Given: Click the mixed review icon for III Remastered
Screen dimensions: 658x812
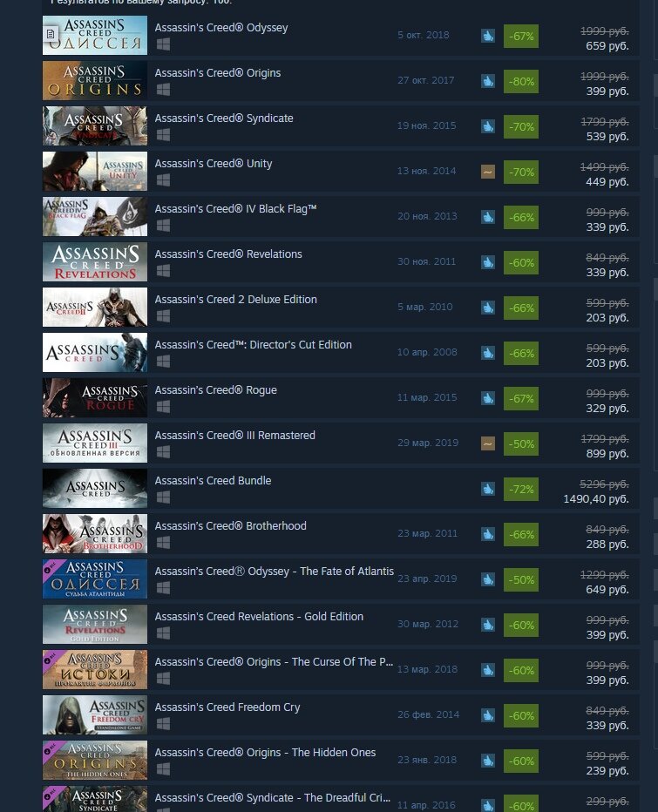Looking at the screenshot, I should point(487,443).
